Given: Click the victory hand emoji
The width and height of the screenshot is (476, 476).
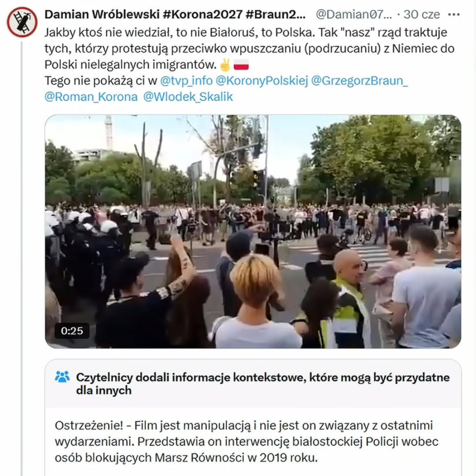Looking at the screenshot, I should coord(225,65).
